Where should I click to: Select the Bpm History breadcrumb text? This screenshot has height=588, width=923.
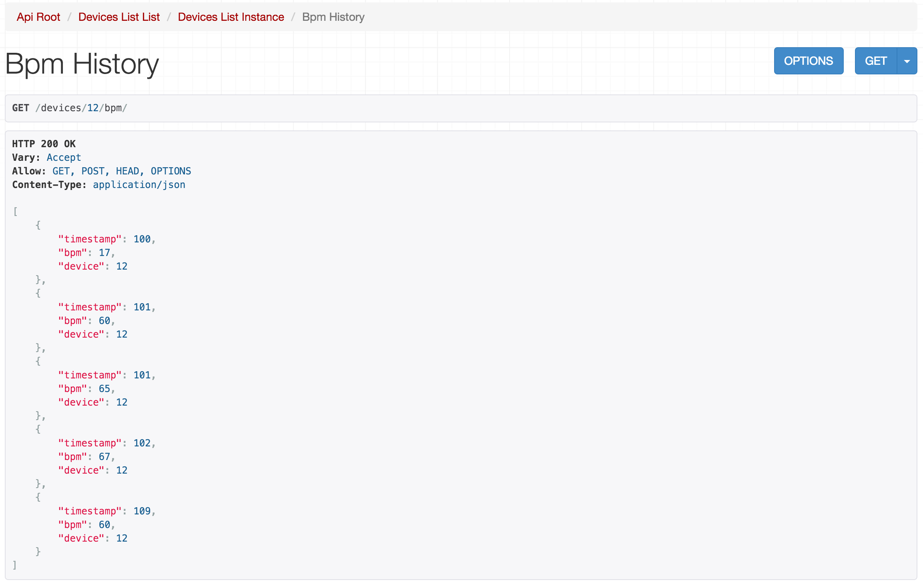[x=333, y=17]
